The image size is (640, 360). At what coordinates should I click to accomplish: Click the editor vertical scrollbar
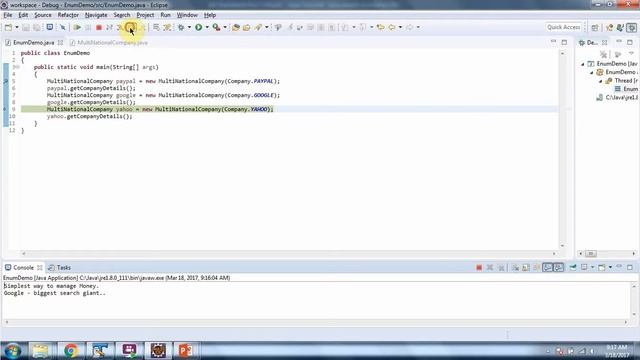pyautogui.click(x=562, y=149)
